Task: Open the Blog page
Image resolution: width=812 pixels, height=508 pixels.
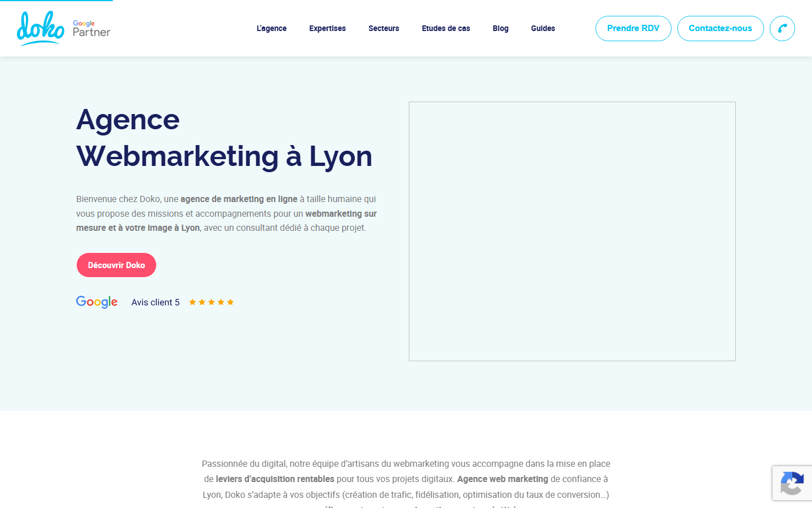Action: point(501,28)
